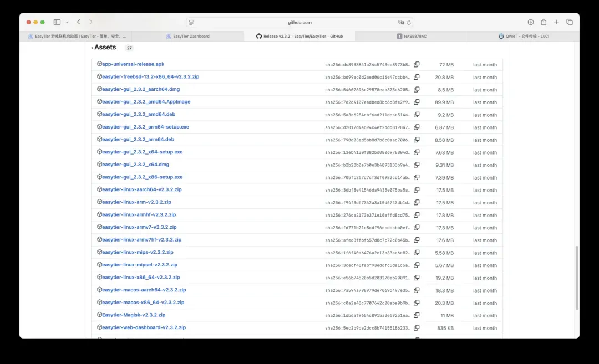Copy sha256 for easytier-linux-mips-v2.3.2.zip
Screen dimensions: 599x364
[x=417, y=253]
